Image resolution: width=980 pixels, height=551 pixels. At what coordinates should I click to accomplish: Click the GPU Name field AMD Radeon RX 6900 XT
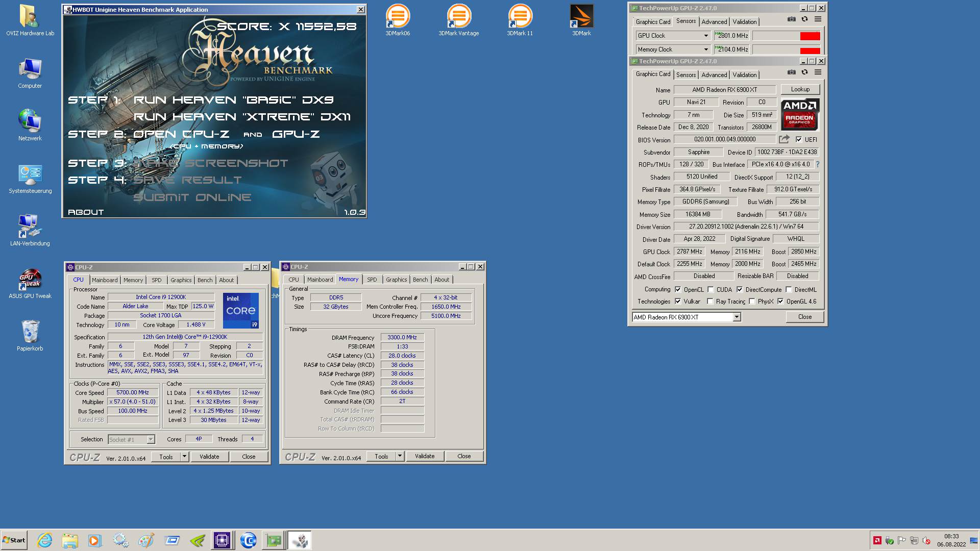(x=724, y=90)
